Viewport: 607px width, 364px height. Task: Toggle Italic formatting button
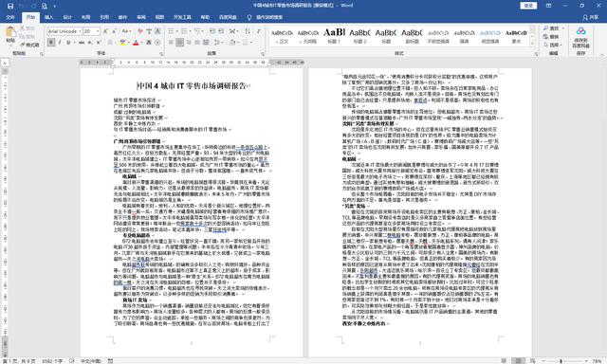pyautogui.click(x=60, y=43)
